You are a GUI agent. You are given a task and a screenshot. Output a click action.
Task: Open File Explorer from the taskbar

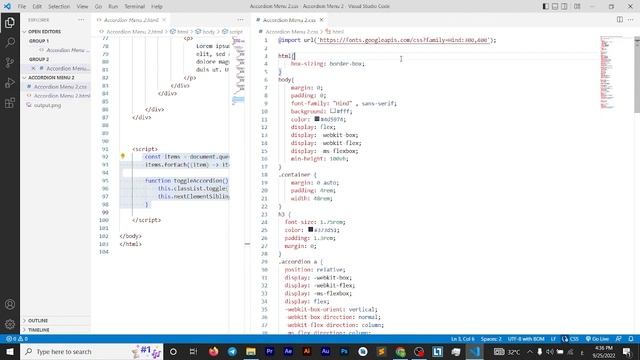[251, 351]
